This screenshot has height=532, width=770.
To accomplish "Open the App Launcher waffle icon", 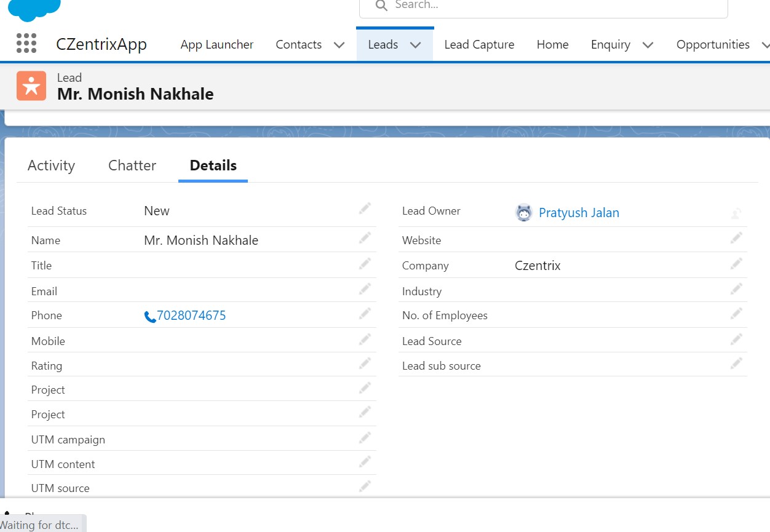I will tap(26, 44).
